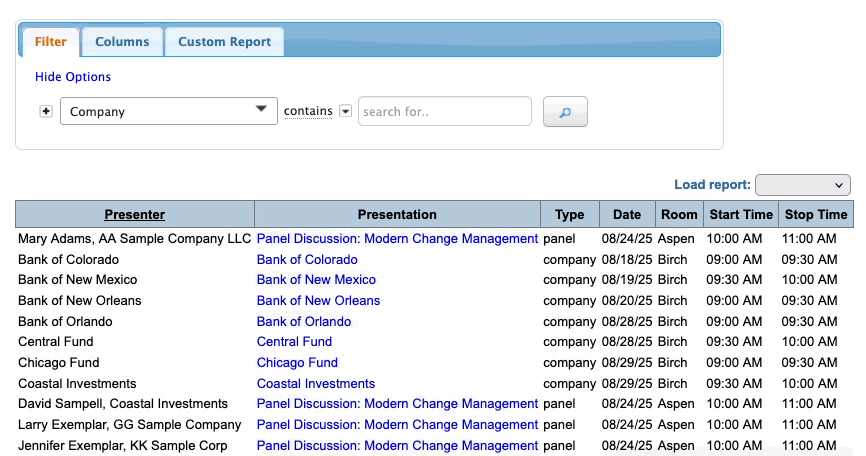Open Mary Adams' Panel Discussion link
The height and width of the screenshot is (456, 866).
click(397, 239)
